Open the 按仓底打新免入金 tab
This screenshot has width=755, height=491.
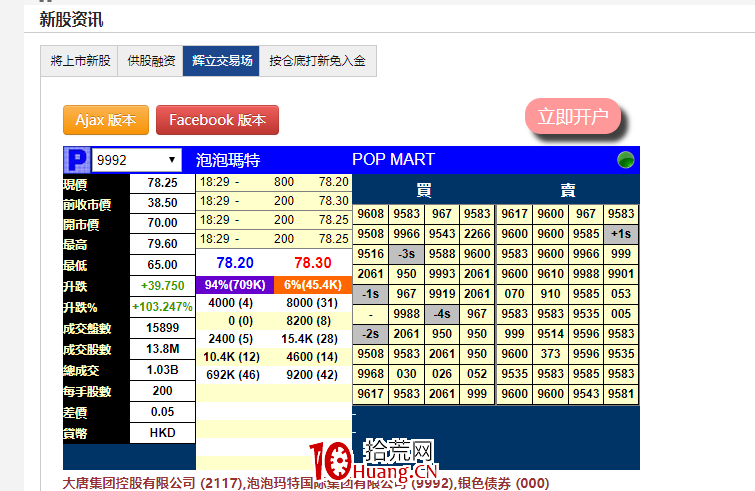(x=318, y=61)
